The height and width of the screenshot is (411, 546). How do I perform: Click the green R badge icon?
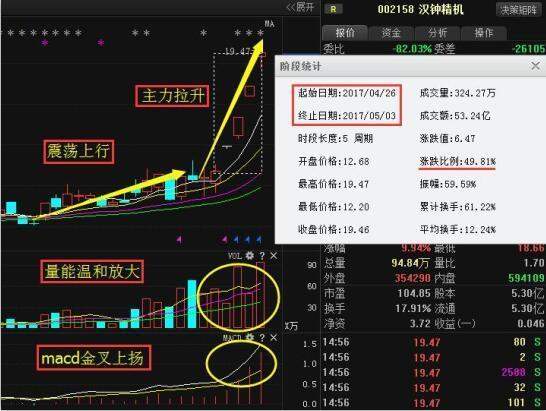(333, 9)
